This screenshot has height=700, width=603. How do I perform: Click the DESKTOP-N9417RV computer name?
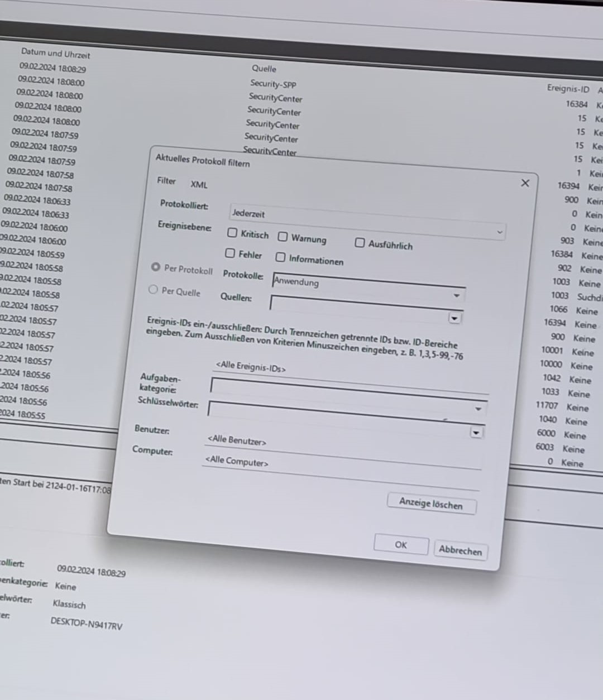point(87,623)
